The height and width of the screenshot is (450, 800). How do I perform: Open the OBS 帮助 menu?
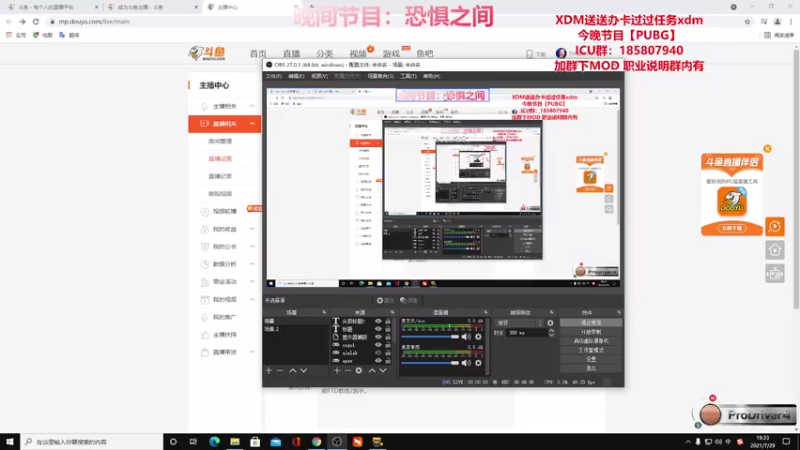point(431,76)
